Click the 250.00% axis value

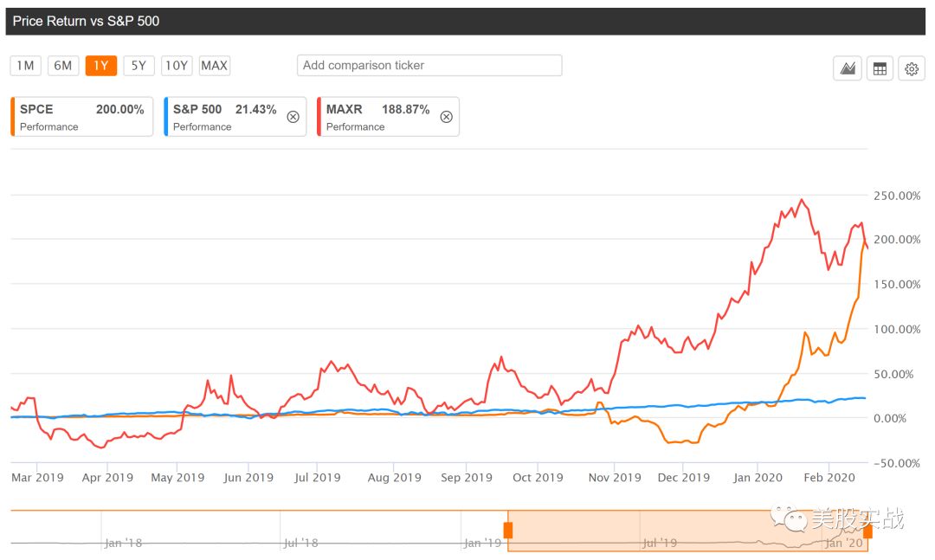point(897,196)
